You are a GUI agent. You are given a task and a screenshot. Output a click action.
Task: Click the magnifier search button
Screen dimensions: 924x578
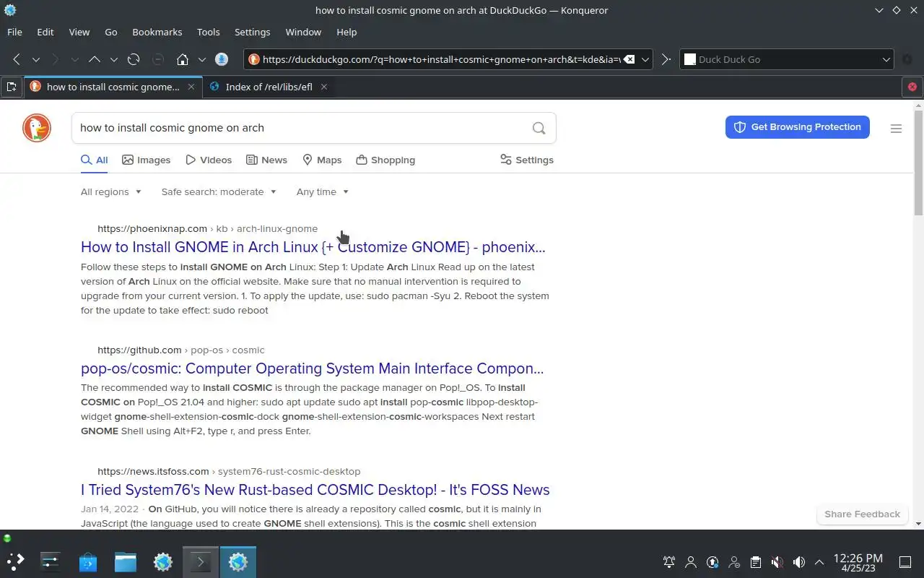(539, 128)
